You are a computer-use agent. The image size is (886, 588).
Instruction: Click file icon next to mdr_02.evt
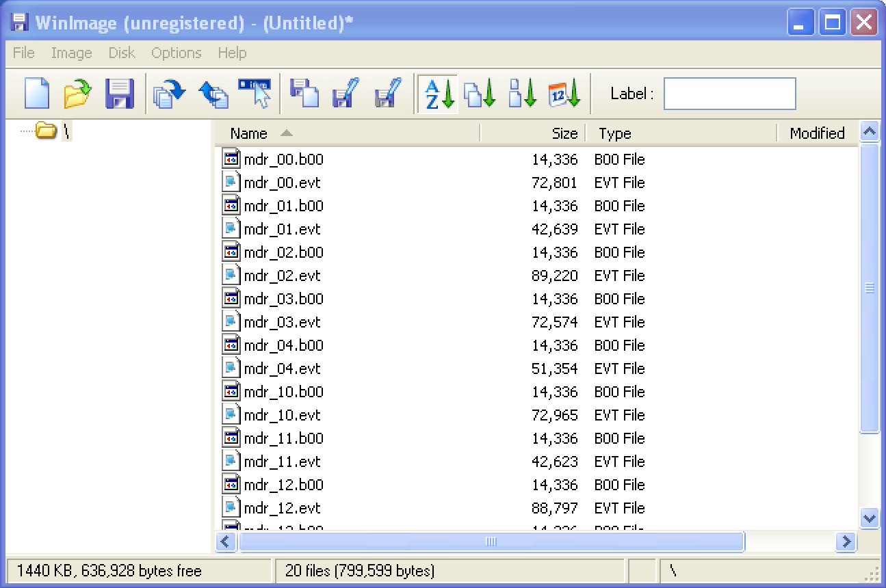[232, 275]
